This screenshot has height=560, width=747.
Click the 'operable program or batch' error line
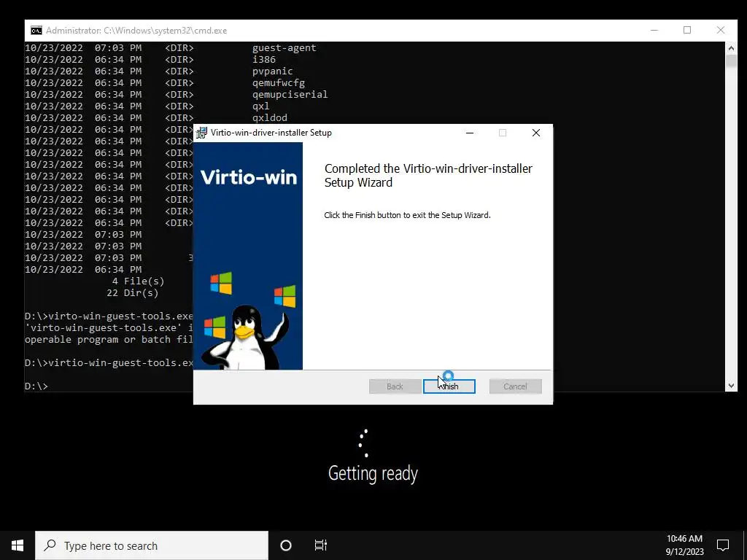[x=109, y=340]
